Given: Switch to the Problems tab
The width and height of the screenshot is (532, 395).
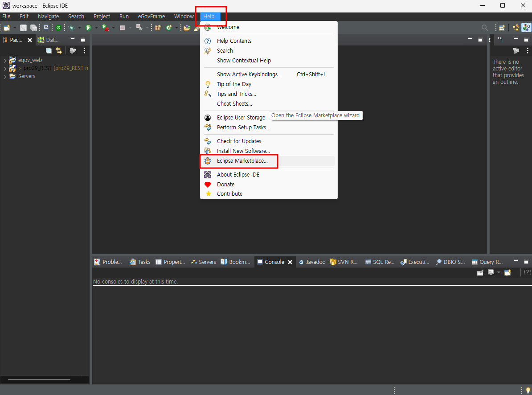Looking at the screenshot, I should click(x=108, y=262).
